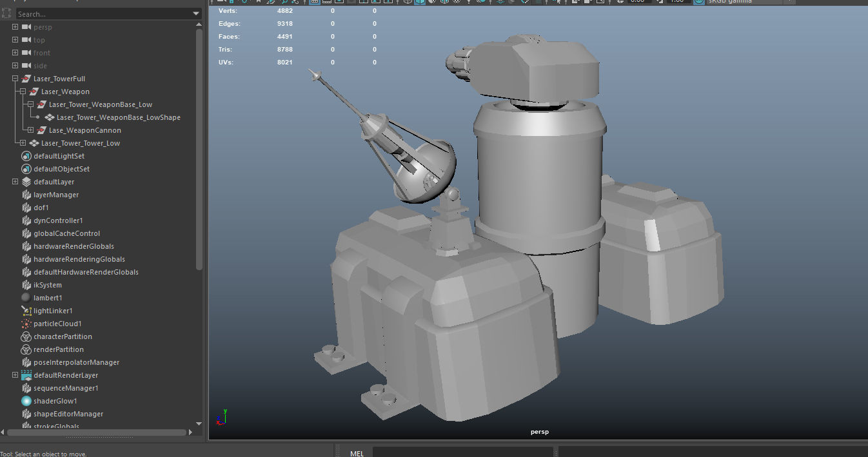The width and height of the screenshot is (868, 457).
Task: Click the top camera icon
Action: click(x=26, y=40)
